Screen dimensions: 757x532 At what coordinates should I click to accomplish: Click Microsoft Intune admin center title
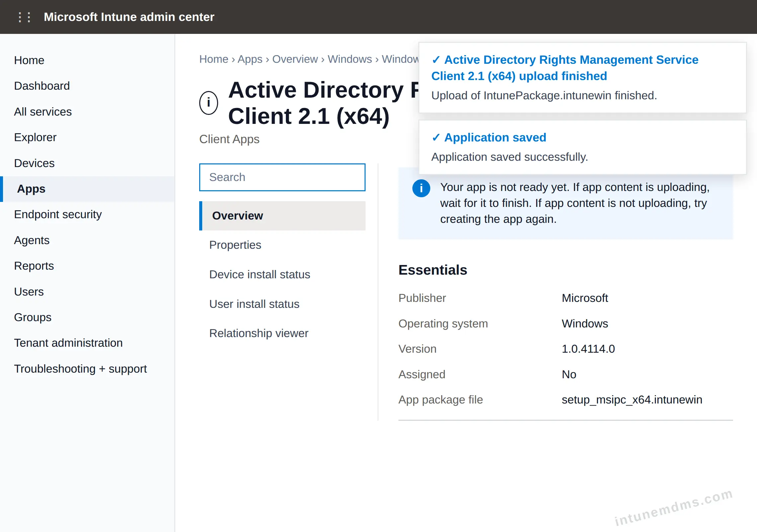click(129, 17)
